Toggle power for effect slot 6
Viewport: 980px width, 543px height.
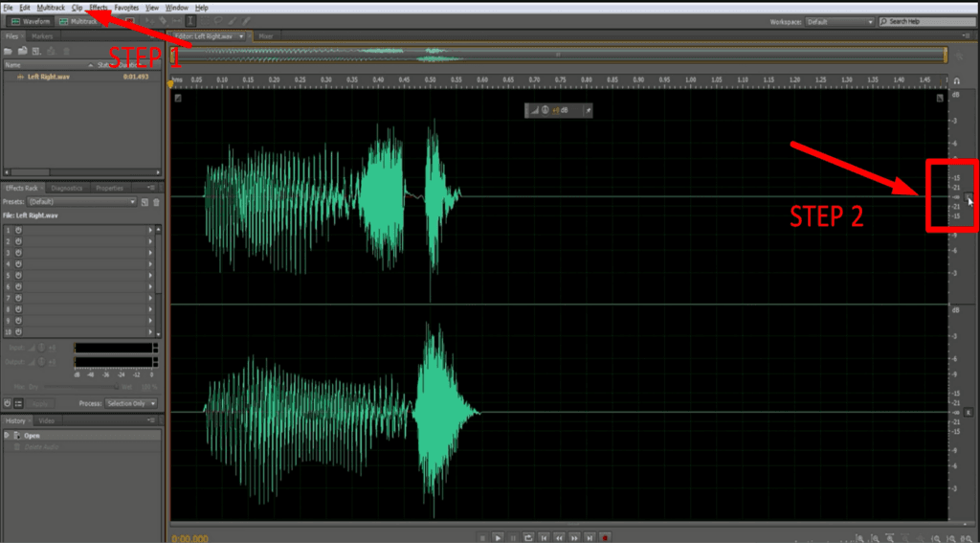18,286
